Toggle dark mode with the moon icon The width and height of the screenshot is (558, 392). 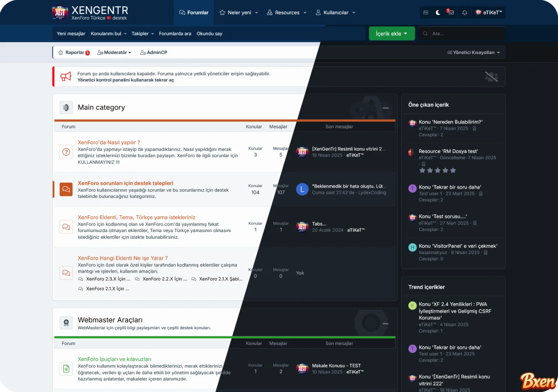438,13
